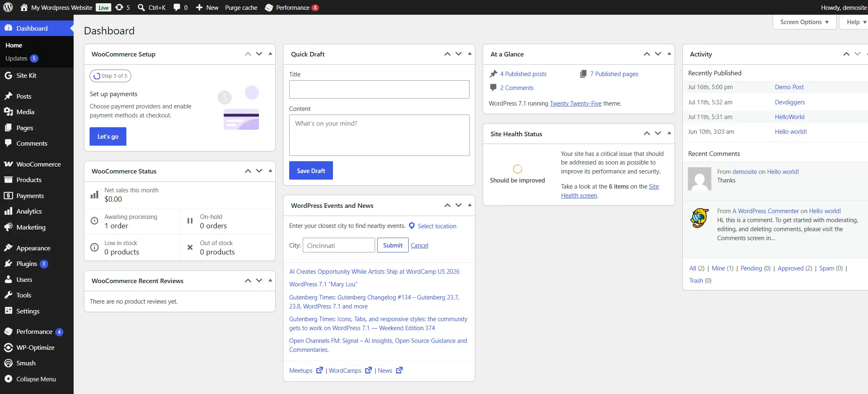
Task: Move the Quick Draft panel down
Action: [459, 54]
